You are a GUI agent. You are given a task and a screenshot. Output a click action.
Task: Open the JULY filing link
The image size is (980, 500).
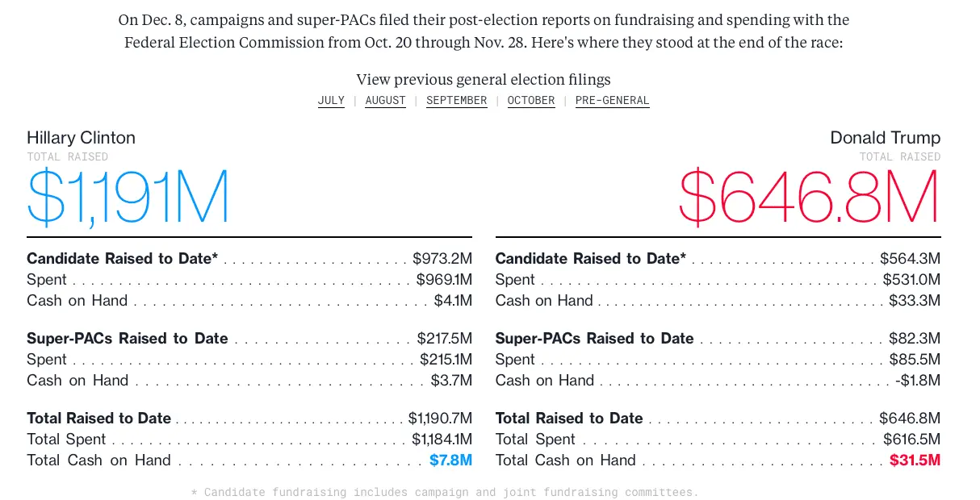click(331, 101)
